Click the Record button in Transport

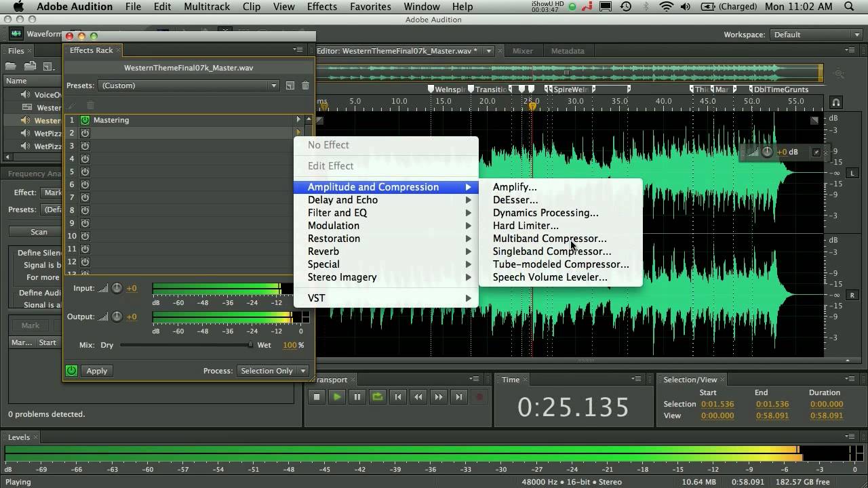[479, 397]
